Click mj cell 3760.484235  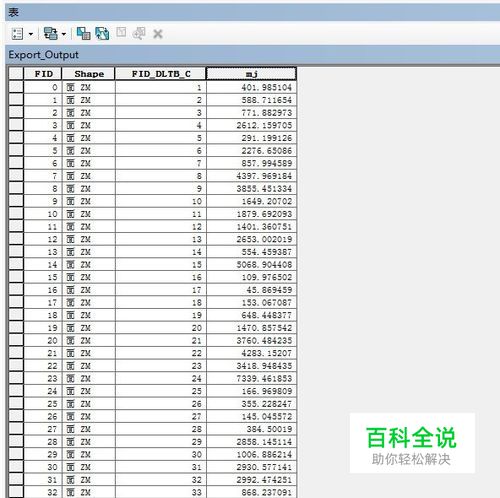coord(251,341)
